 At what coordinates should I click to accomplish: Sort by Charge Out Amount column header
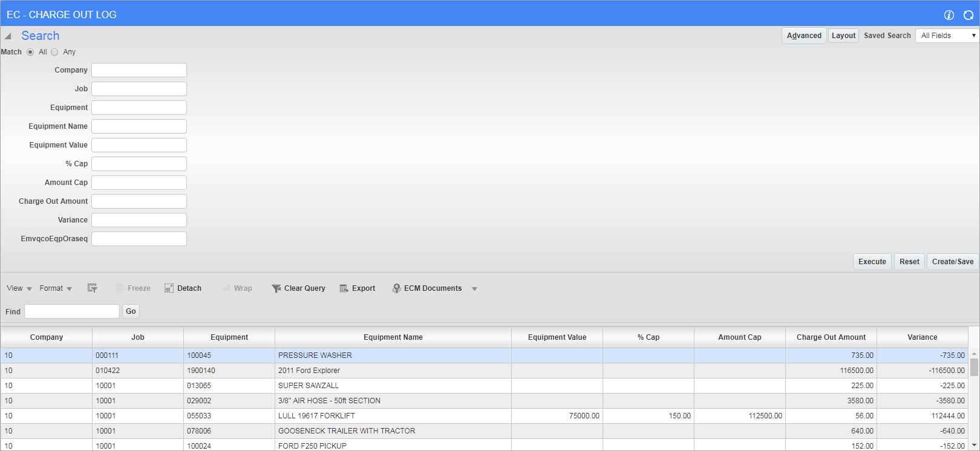831,337
